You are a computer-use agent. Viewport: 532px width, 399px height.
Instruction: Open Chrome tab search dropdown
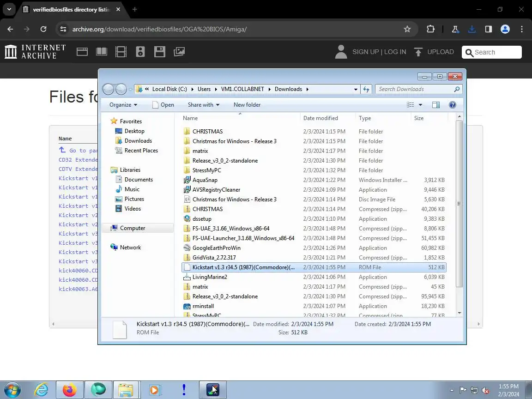[9, 9]
